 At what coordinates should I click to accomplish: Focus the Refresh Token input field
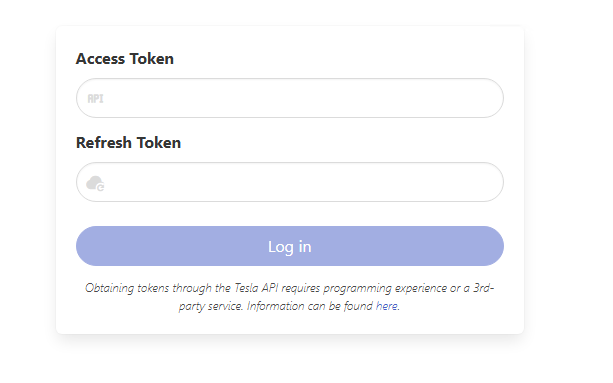point(290,182)
